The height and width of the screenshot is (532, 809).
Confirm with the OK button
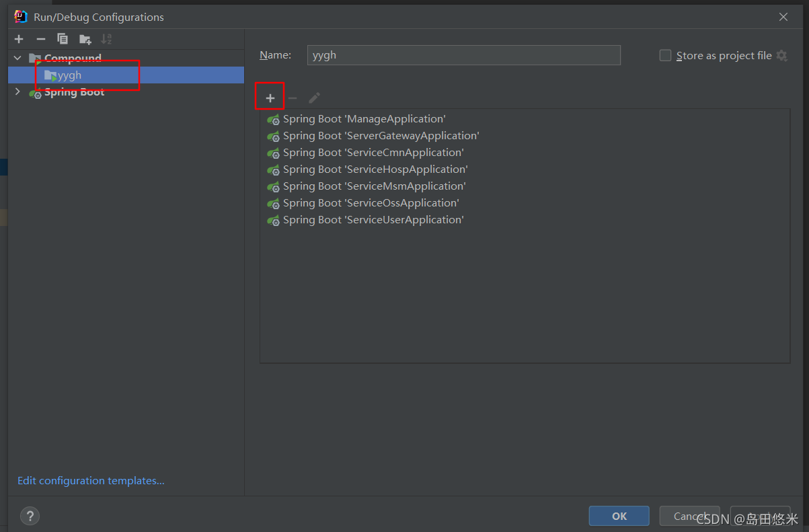619,516
